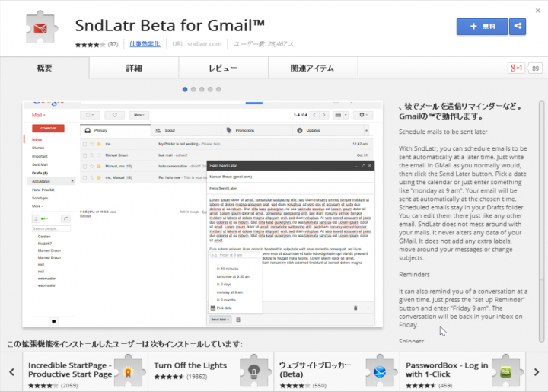
Task: Tick checkbox for 'Re: hello now' email row
Action: tap(84, 177)
